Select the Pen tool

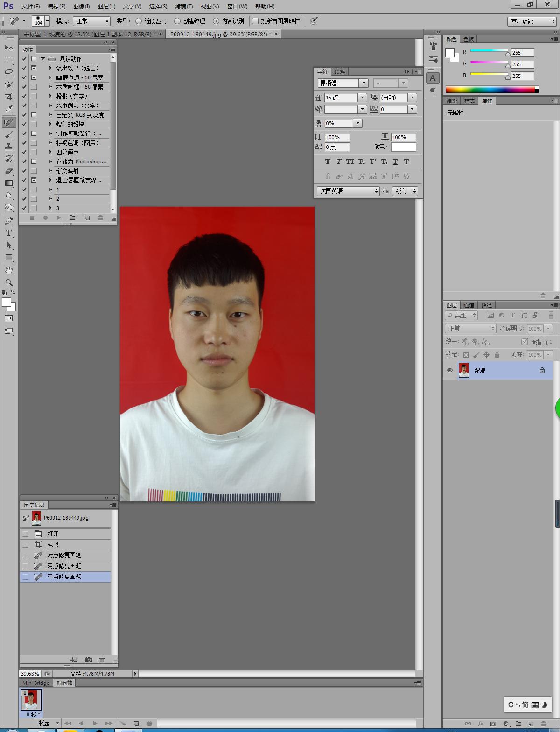click(x=9, y=221)
